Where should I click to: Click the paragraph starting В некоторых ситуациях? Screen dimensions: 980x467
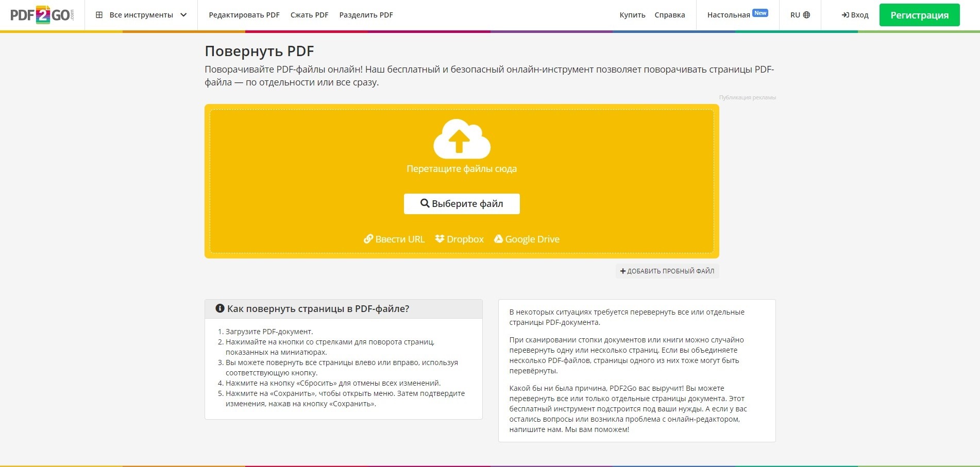coord(627,317)
